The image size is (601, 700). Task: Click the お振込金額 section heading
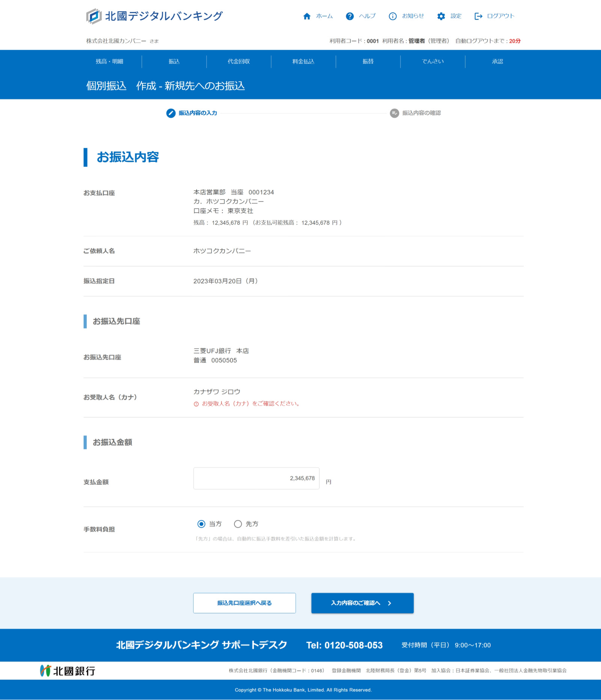(x=112, y=443)
